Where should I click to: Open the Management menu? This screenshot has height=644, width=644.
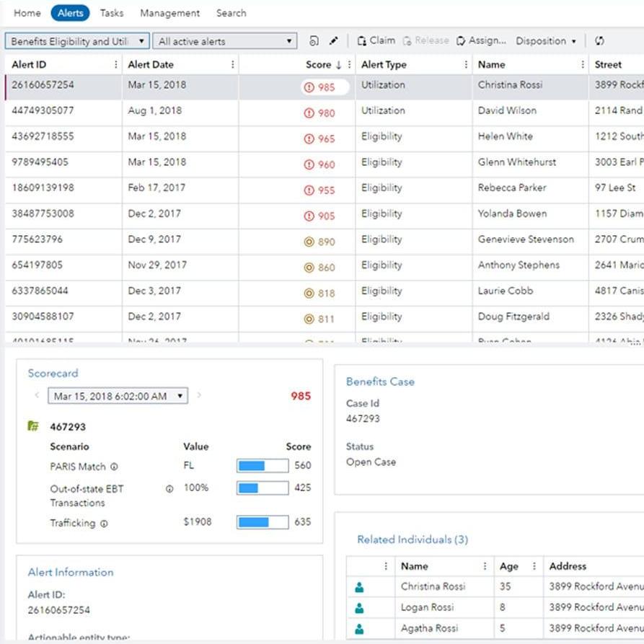click(x=169, y=12)
